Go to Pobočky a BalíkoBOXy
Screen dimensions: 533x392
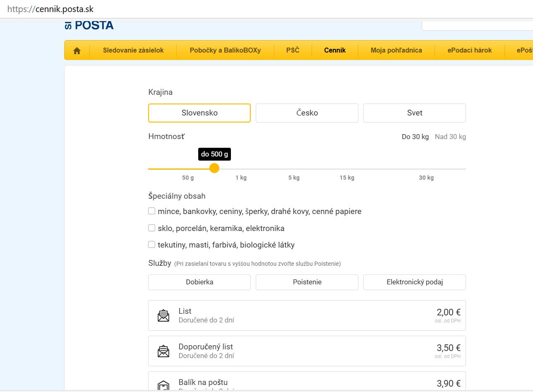[225, 51]
